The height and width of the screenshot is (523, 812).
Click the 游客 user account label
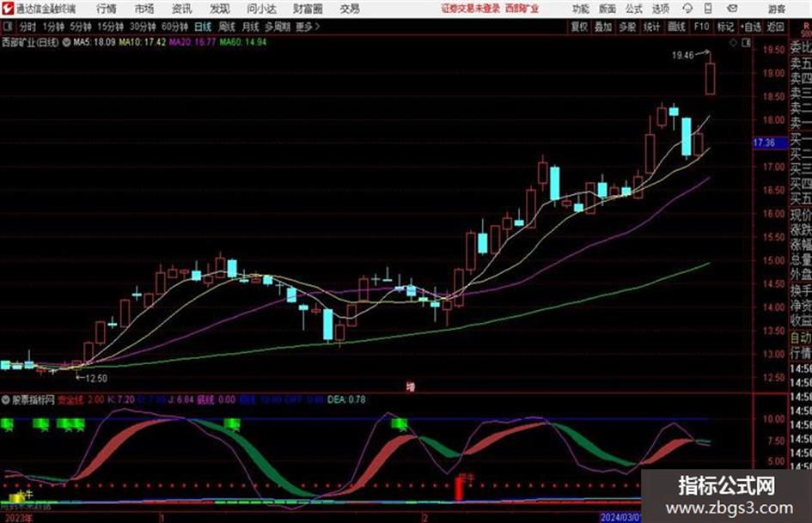[776, 9]
